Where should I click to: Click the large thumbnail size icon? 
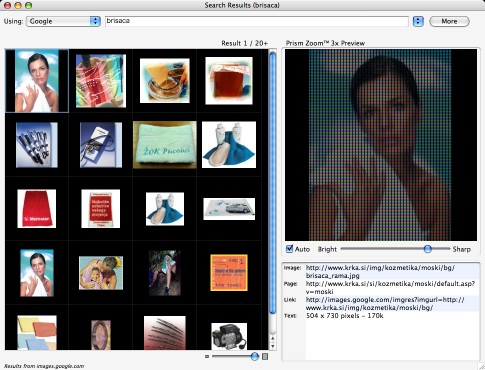pyautogui.click(x=265, y=357)
